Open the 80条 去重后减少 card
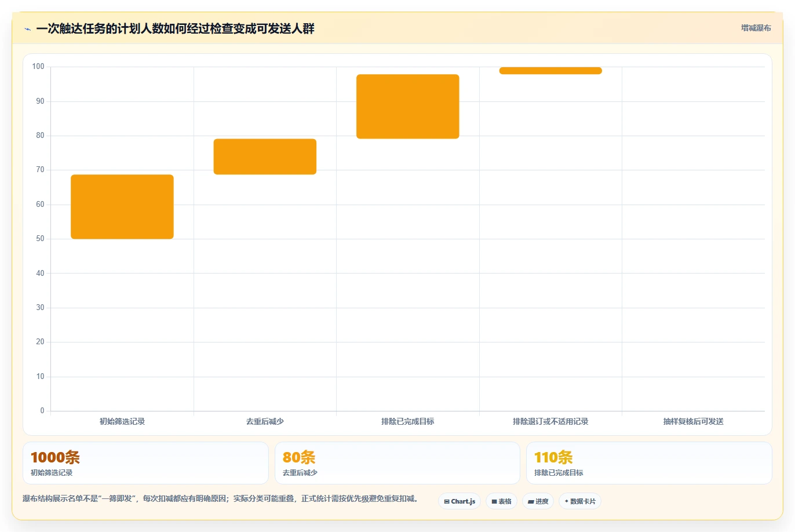Image resolution: width=795 pixels, height=532 pixels. pyautogui.click(x=397, y=463)
